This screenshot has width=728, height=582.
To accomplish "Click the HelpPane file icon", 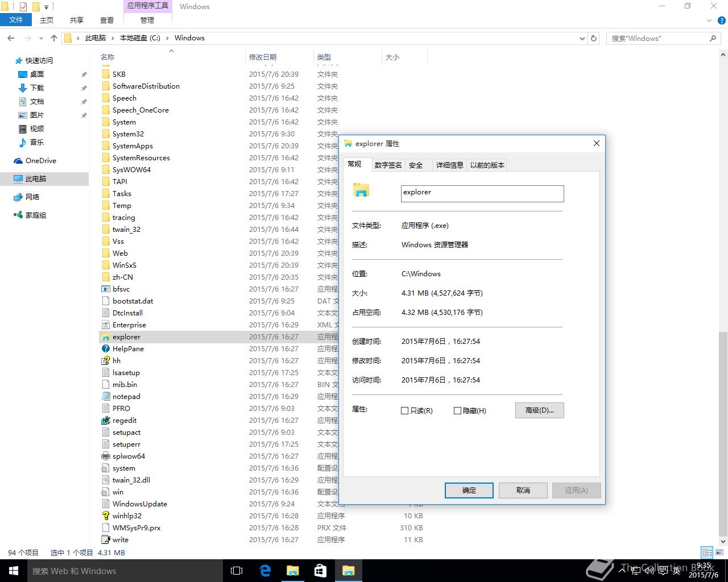I will point(105,349).
